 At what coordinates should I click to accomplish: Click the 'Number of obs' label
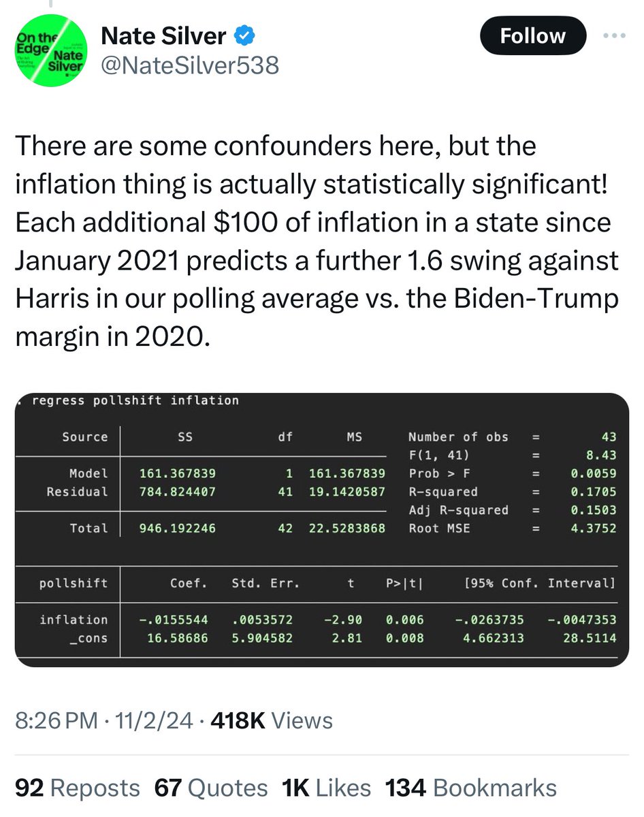(457, 437)
